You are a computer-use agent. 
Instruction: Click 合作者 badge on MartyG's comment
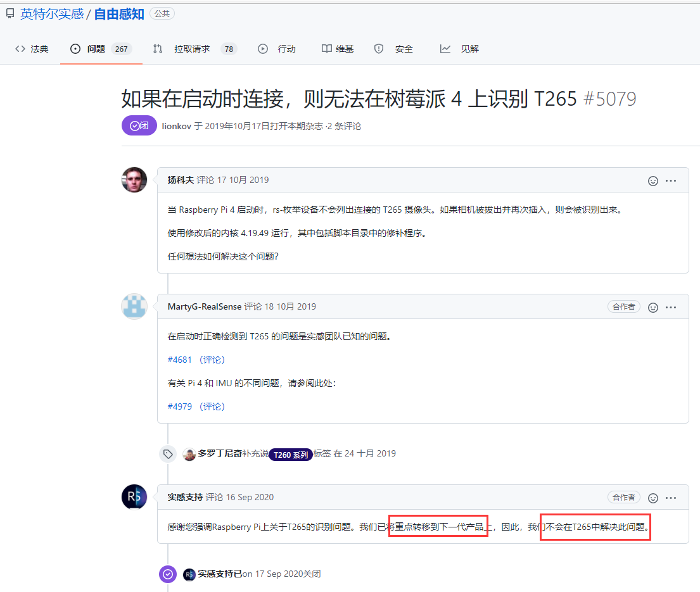point(623,307)
